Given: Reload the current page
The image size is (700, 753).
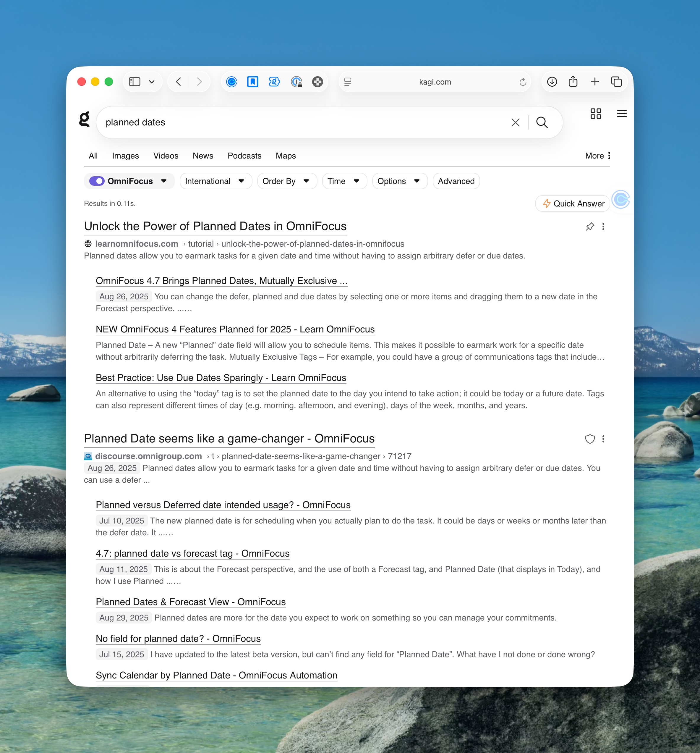Looking at the screenshot, I should (x=522, y=82).
